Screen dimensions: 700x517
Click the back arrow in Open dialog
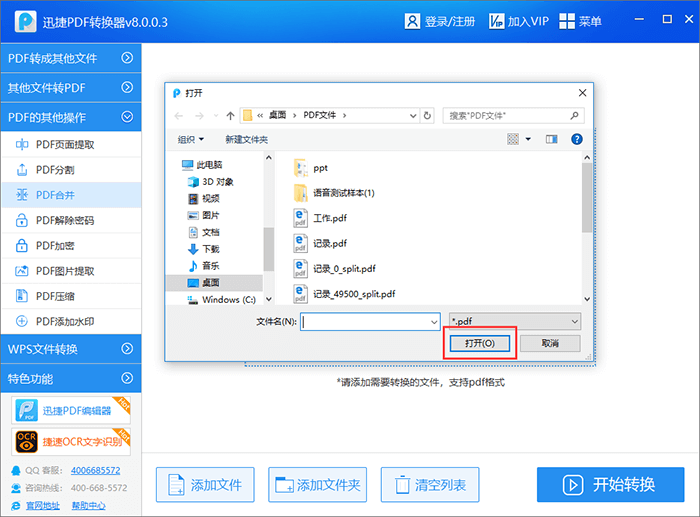[x=179, y=116]
